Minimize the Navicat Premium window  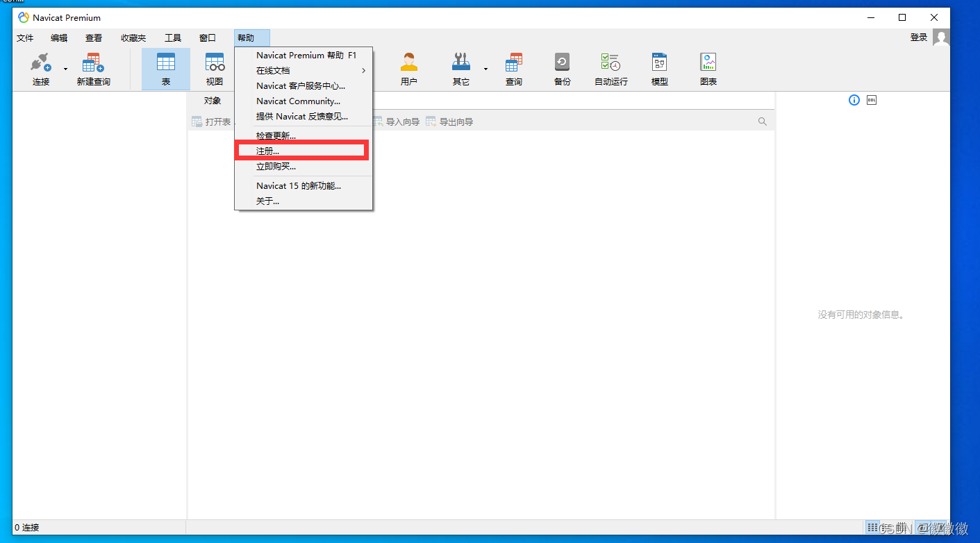870,17
